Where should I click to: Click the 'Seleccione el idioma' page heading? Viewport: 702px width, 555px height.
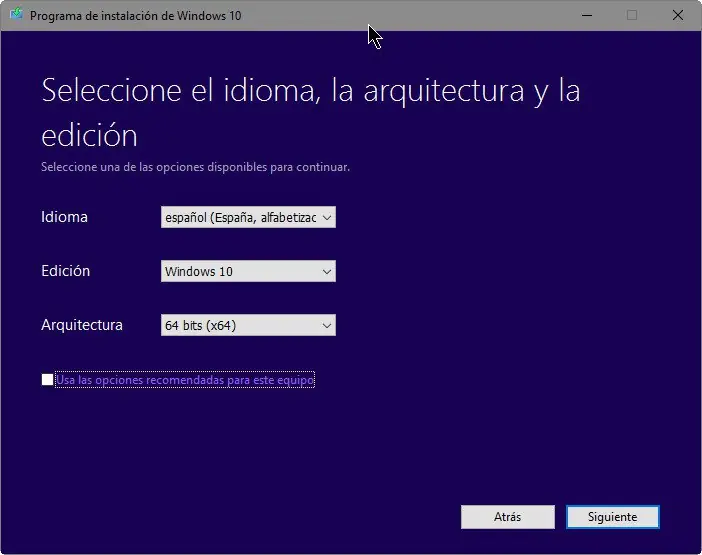pos(311,112)
